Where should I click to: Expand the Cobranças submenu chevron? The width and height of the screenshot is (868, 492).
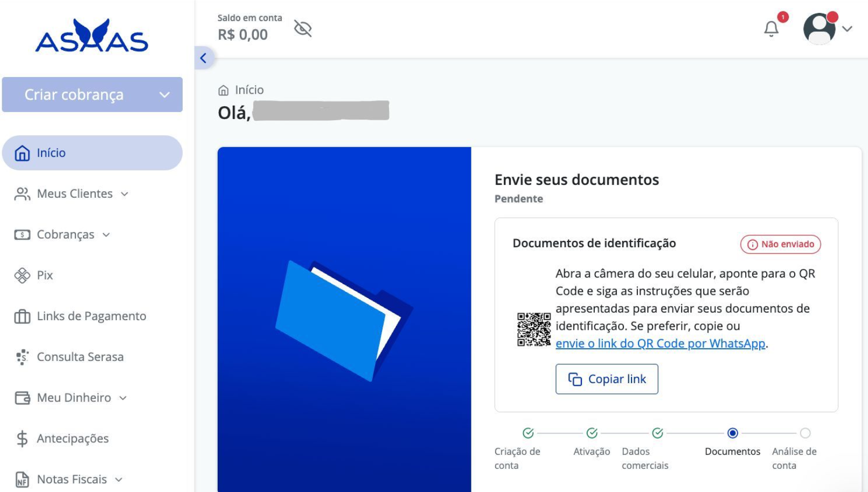pos(106,235)
